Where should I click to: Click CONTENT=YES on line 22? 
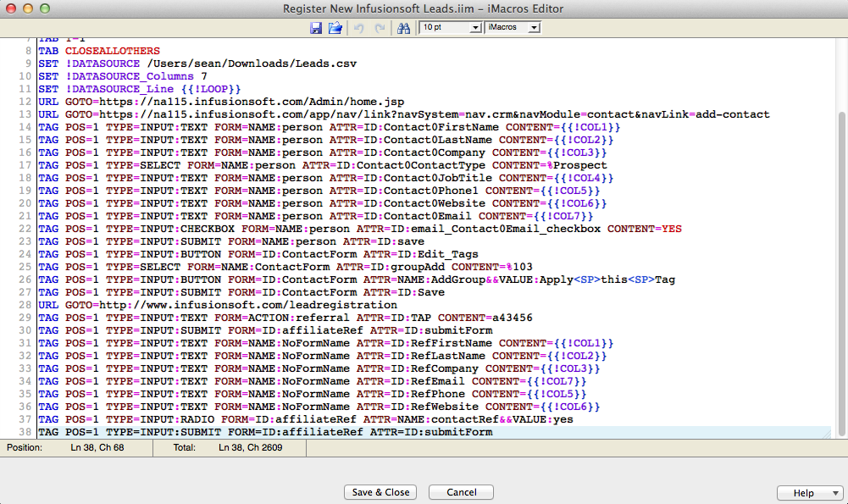[644, 229]
